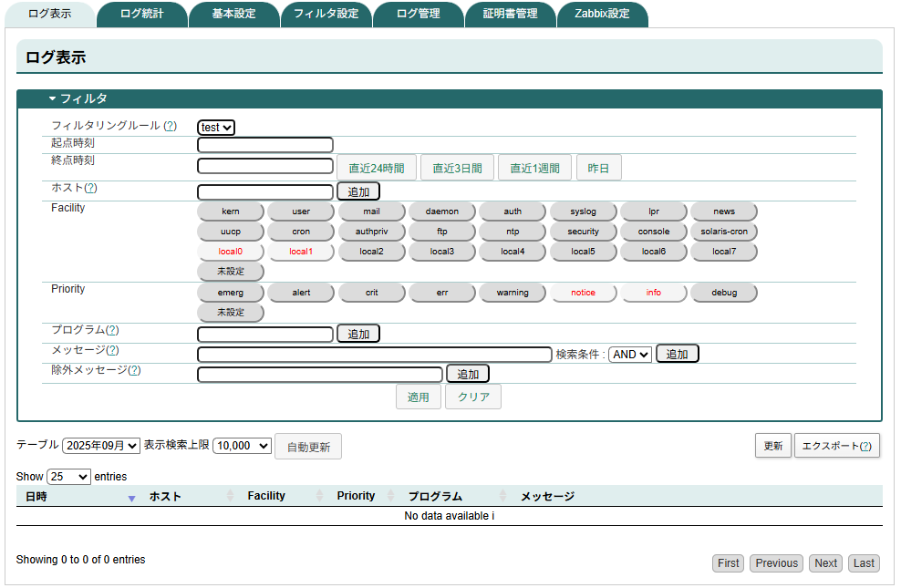The width and height of the screenshot is (901, 588).
Task: Open the 表示検索上限 dropdown
Action: point(241,446)
